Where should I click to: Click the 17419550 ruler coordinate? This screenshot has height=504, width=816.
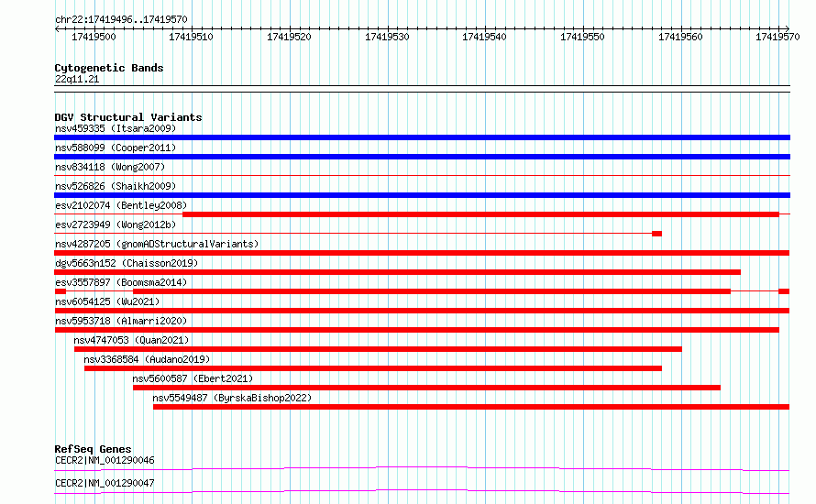point(582,37)
